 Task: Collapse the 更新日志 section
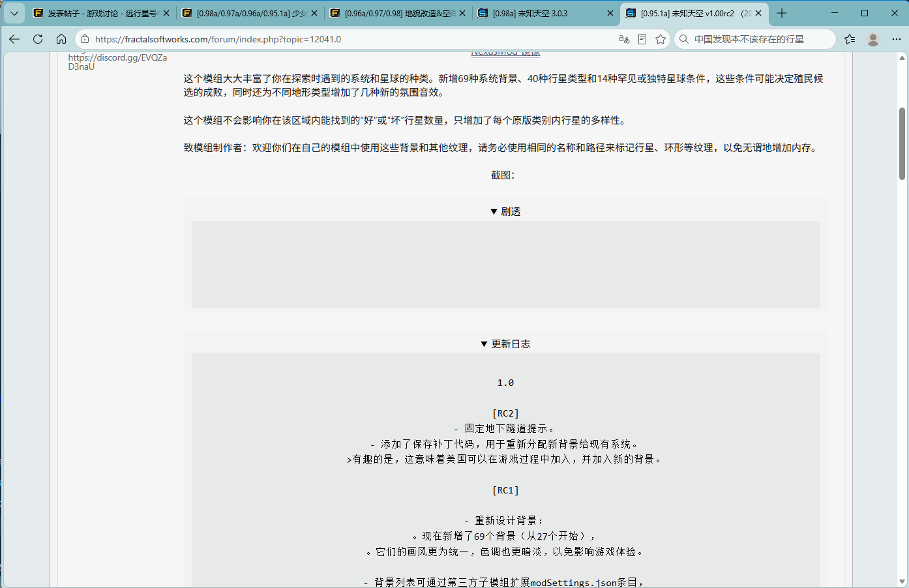(x=505, y=344)
